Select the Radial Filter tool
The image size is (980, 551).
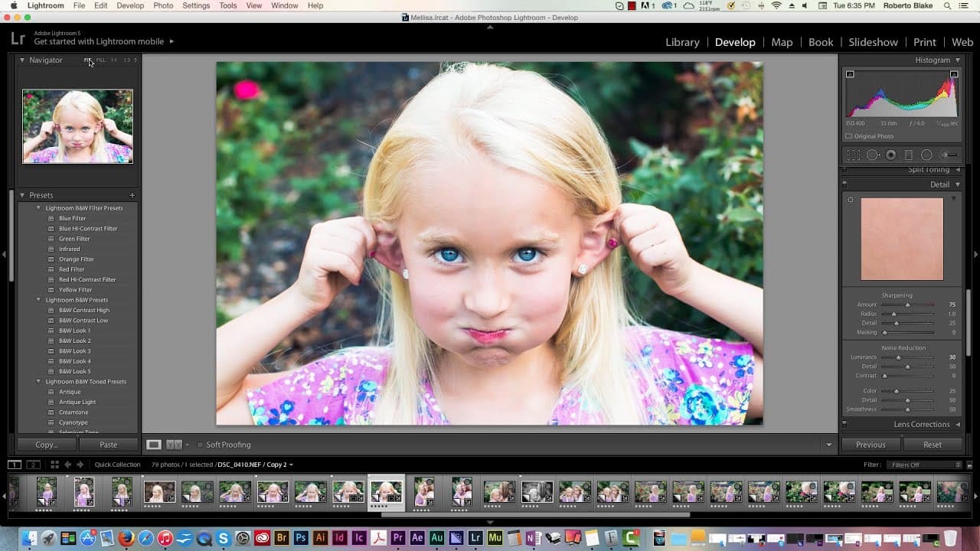click(926, 155)
